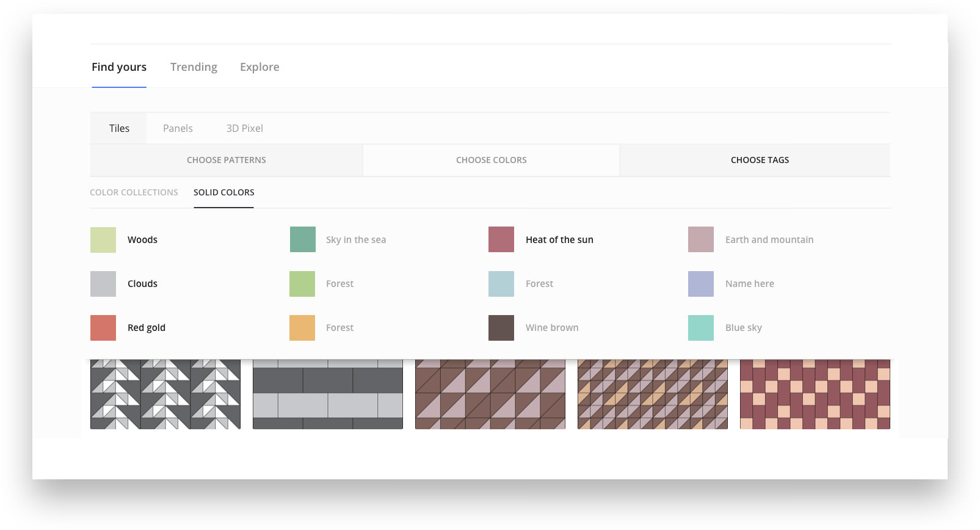Switch to Panels product type
Image resolution: width=980 pixels, height=530 pixels.
pyautogui.click(x=178, y=128)
